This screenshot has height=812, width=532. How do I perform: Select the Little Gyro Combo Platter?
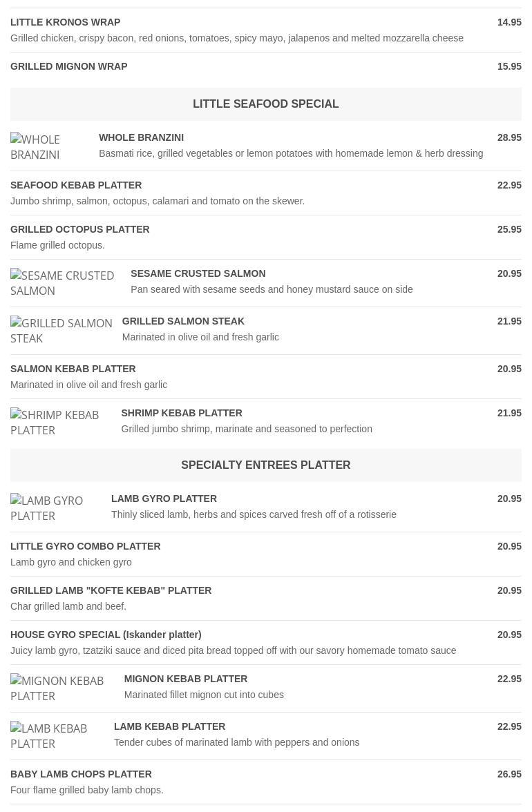86,547
